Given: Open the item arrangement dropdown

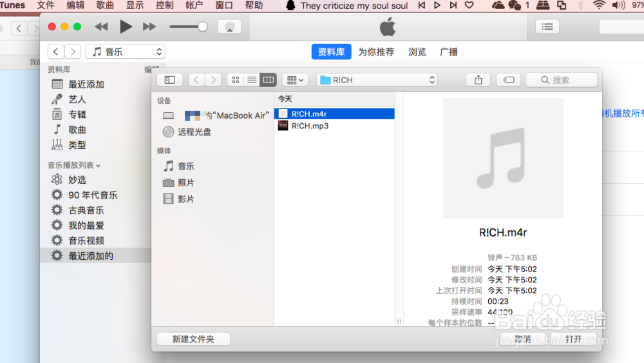Looking at the screenshot, I should tap(295, 80).
